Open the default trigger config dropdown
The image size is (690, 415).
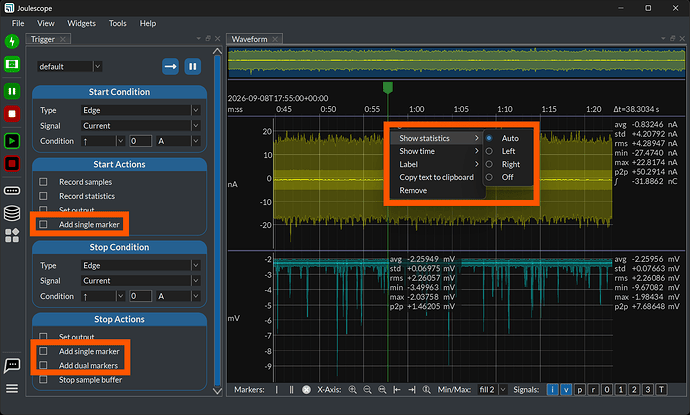tap(70, 66)
